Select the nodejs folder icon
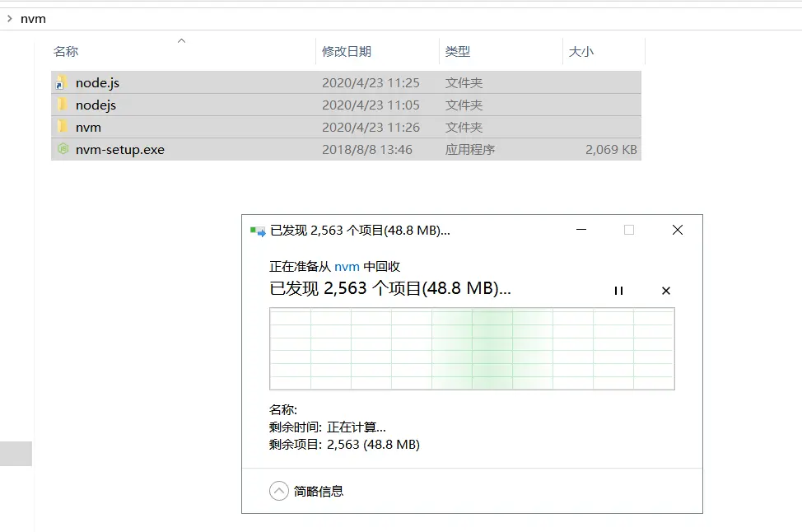Viewport: 802px width, 532px height. [x=62, y=105]
